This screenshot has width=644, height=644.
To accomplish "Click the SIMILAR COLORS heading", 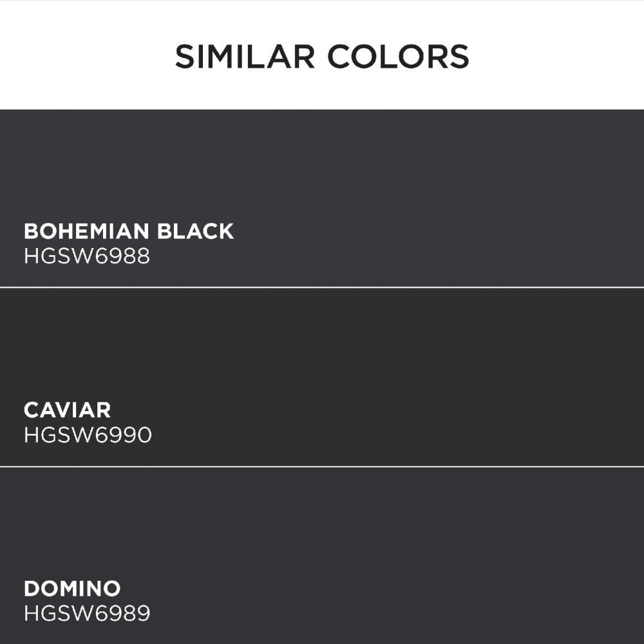I will click(322, 56).
